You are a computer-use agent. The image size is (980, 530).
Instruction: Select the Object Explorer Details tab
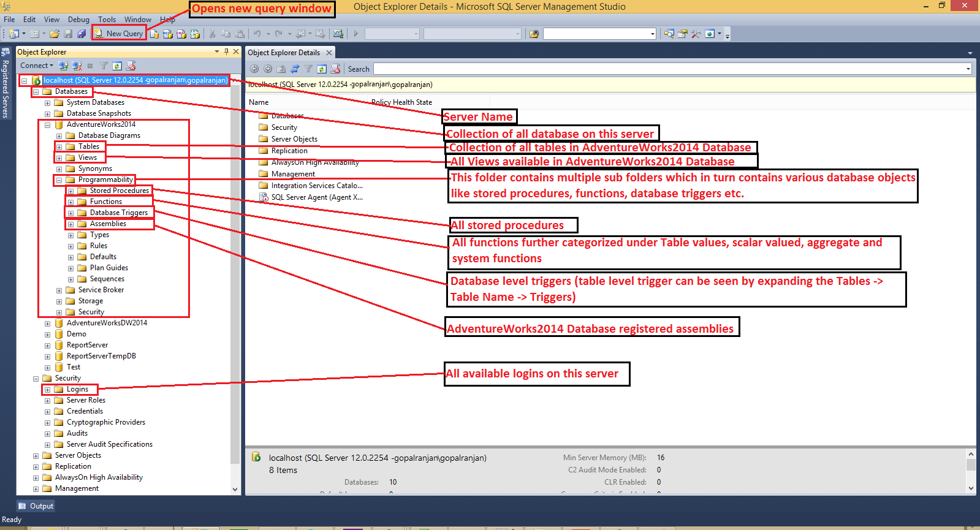[x=284, y=53]
